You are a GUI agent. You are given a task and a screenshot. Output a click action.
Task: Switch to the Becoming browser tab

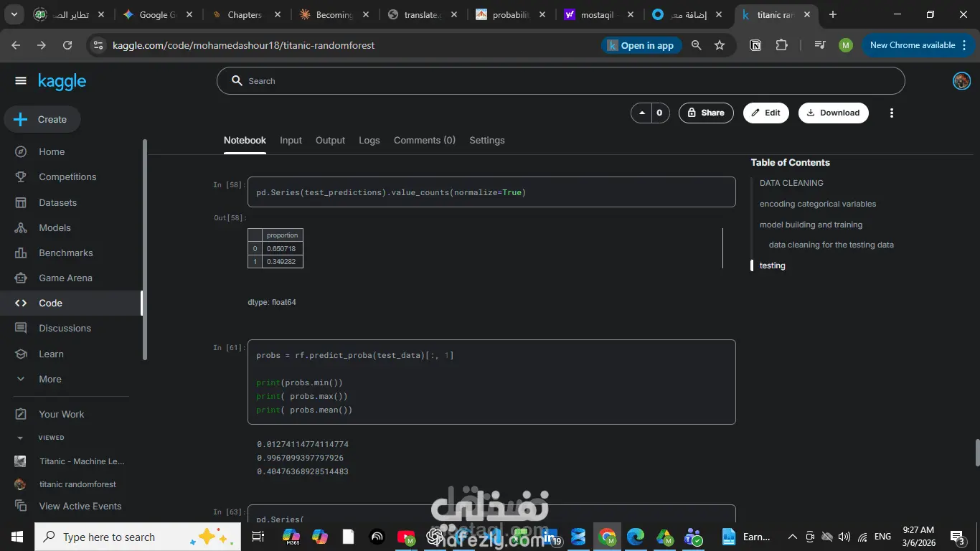coord(335,14)
